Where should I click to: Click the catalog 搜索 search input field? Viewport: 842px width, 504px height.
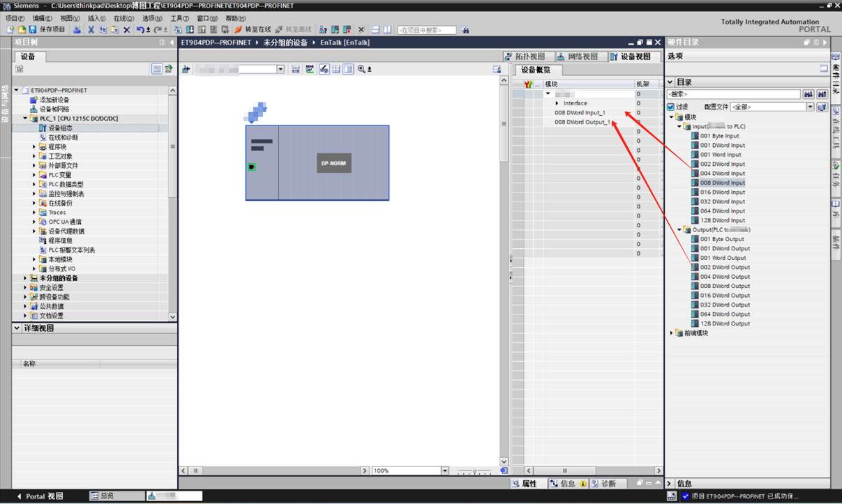coord(734,94)
